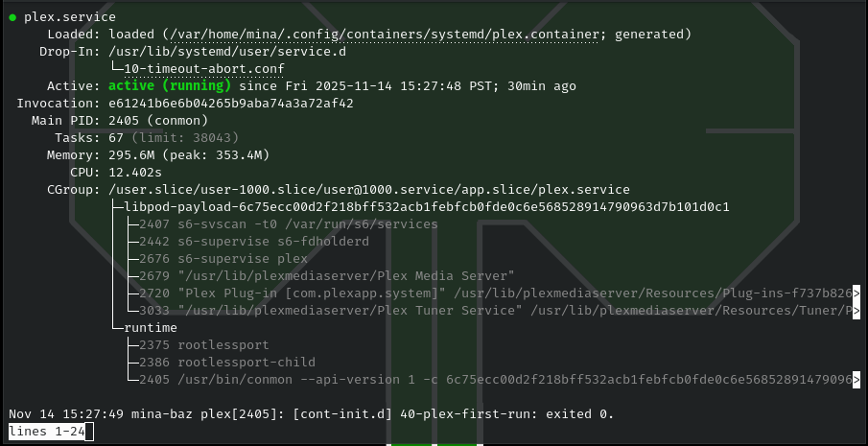Click truncation arrow on conmon process line
This screenshot has height=446, width=868.
coord(856,380)
